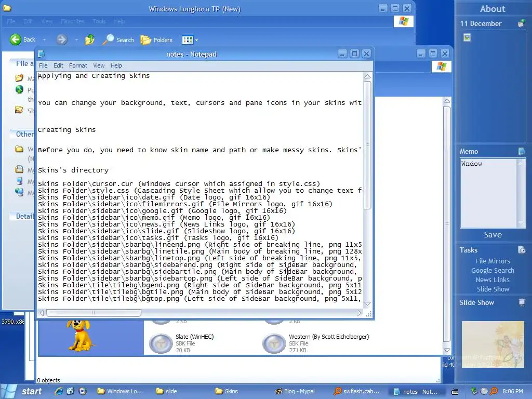Click the Slide Show panel header icon

522,302
